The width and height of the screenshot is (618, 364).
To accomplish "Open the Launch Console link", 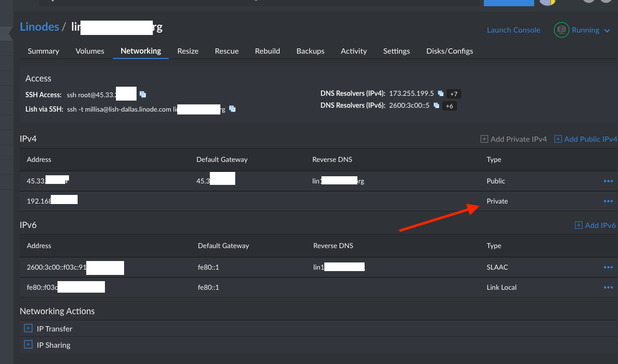I will [514, 30].
